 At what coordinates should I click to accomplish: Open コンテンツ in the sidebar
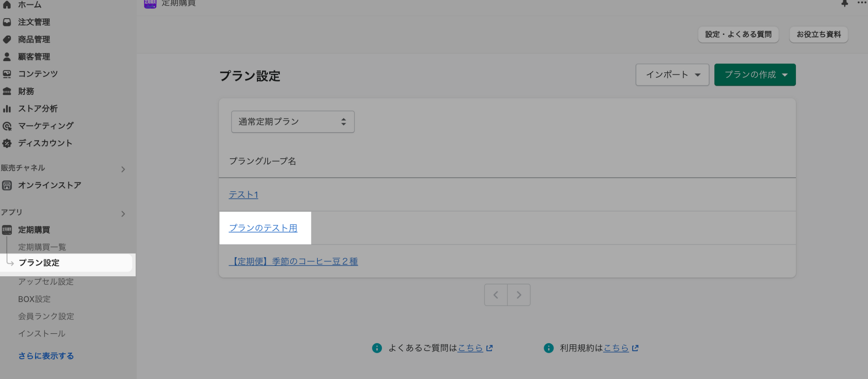pos(38,74)
